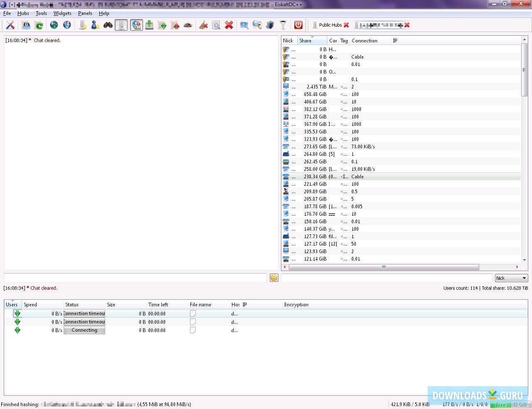The image size is (532, 409).
Task: Open the Tools menu
Action: pos(41,13)
